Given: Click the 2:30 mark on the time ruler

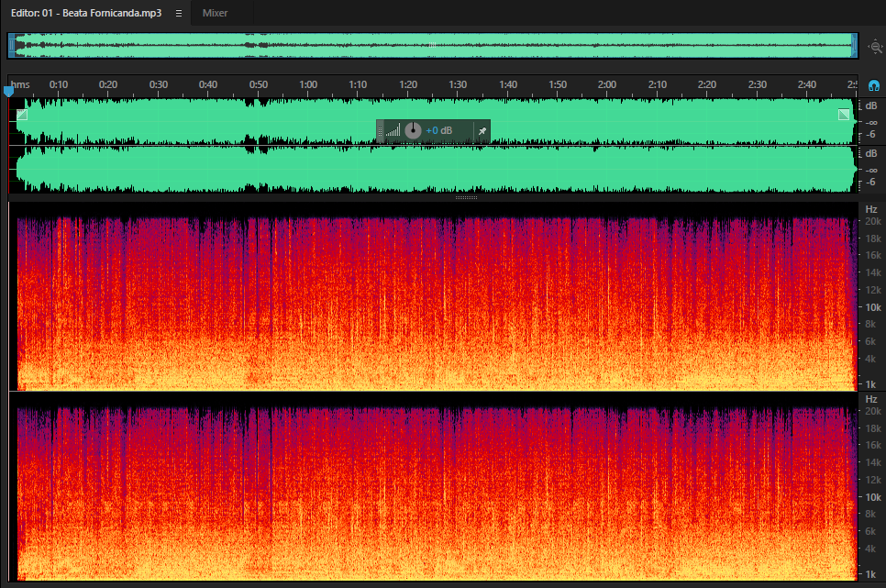Looking at the screenshot, I should (x=758, y=84).
